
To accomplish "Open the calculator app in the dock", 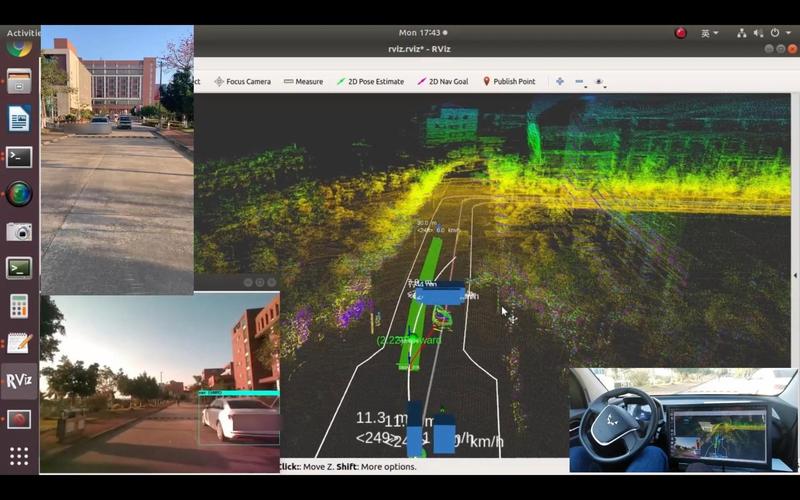I will pos(19,305).
